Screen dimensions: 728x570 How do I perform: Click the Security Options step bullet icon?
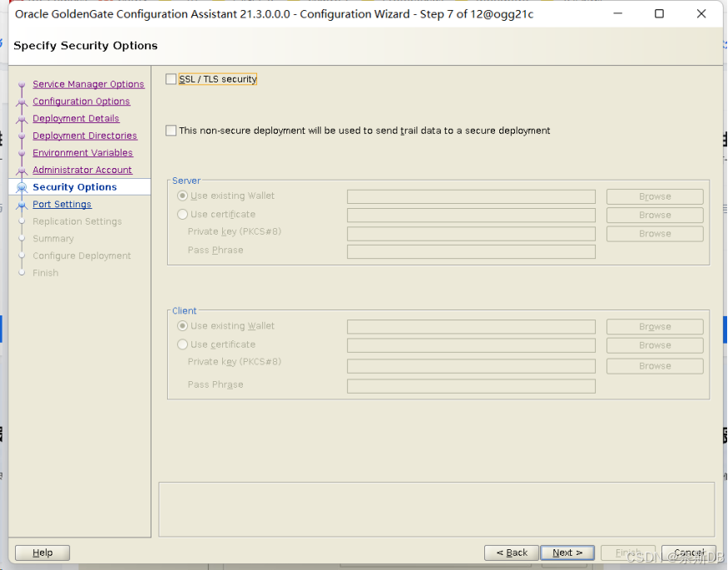point(22,187)
